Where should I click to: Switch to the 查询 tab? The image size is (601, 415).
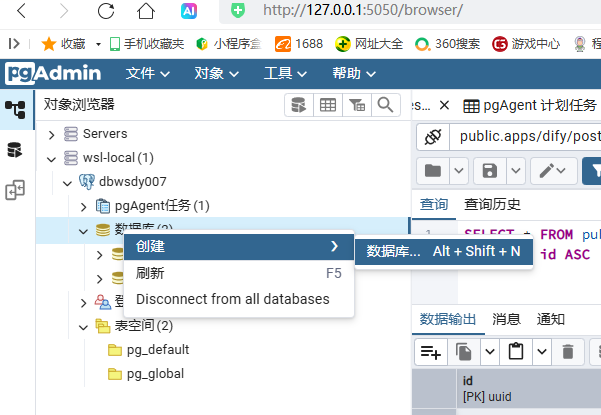[434, 204]
